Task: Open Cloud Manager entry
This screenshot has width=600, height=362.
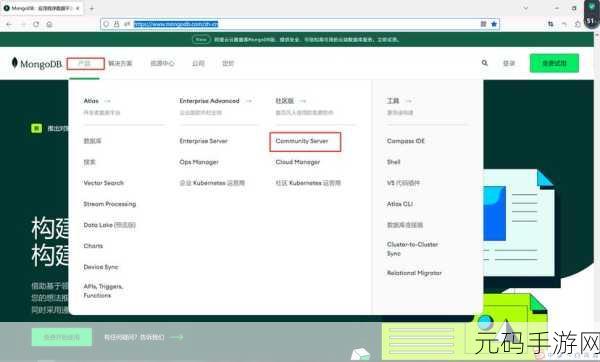Action: [298, 162]
